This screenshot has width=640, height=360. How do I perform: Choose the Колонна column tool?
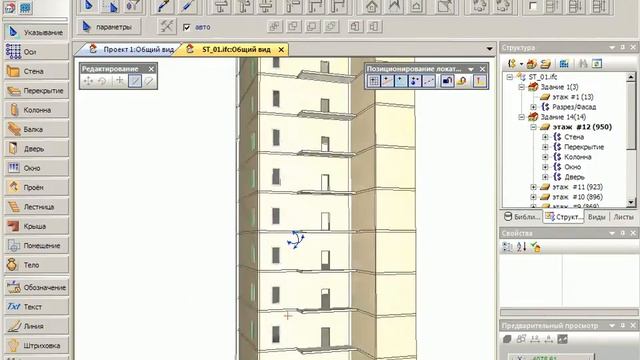point(36,110)
